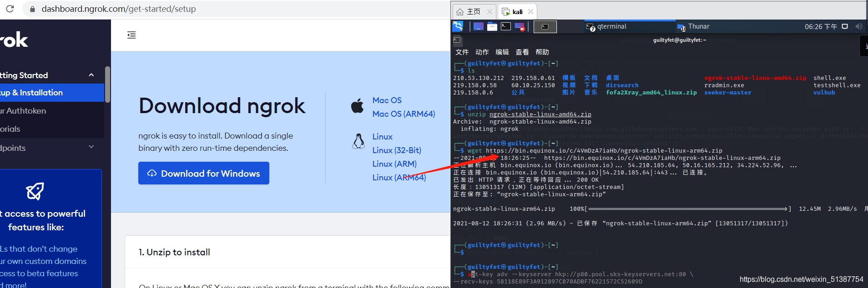Click the 1. Unzip to install heading
Viewport: 868px width, 288px height.
click(174, 252)
